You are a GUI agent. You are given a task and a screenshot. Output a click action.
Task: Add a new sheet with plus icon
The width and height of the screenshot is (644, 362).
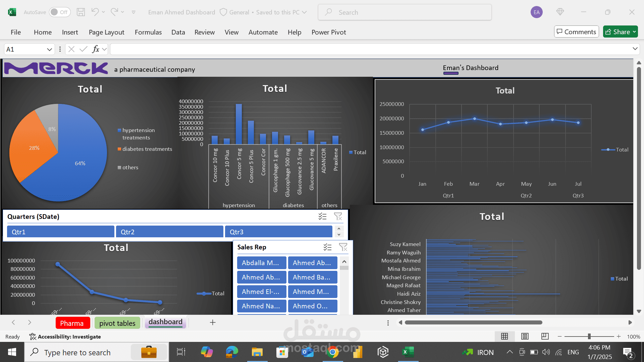click(x=213, y=322)
